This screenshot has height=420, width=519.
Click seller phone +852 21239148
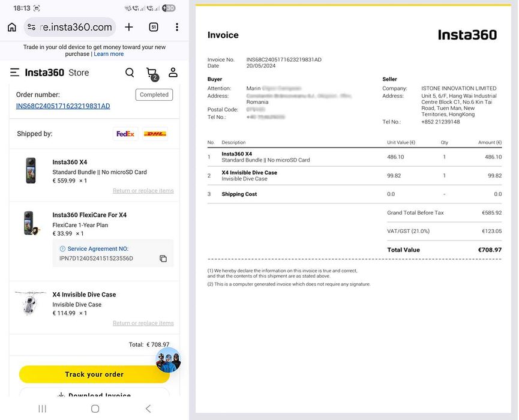coord(440,122)
